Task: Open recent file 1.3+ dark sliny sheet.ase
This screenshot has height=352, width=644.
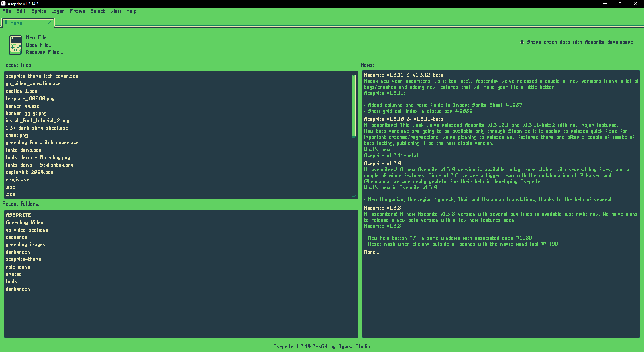Action: 37,128
